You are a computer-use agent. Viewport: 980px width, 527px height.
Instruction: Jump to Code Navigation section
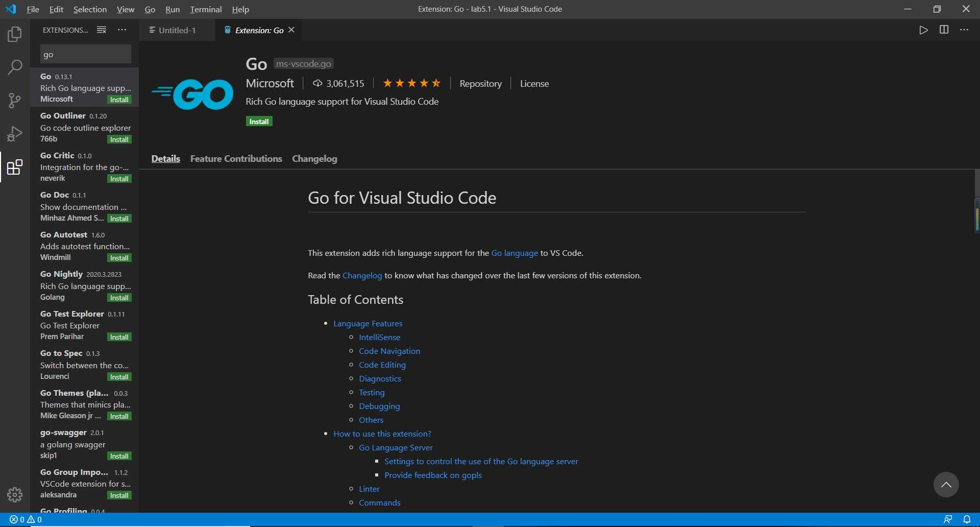coord(389,351)
